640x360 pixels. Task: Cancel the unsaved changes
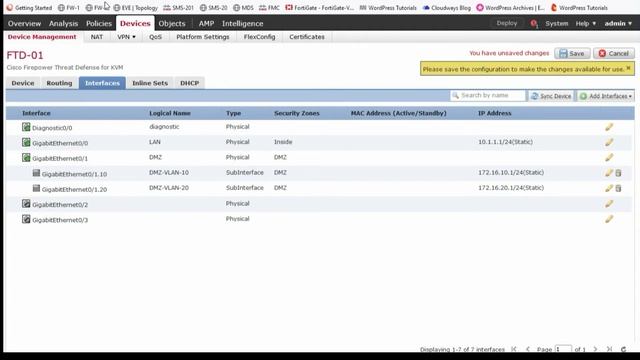coord(614,53)
